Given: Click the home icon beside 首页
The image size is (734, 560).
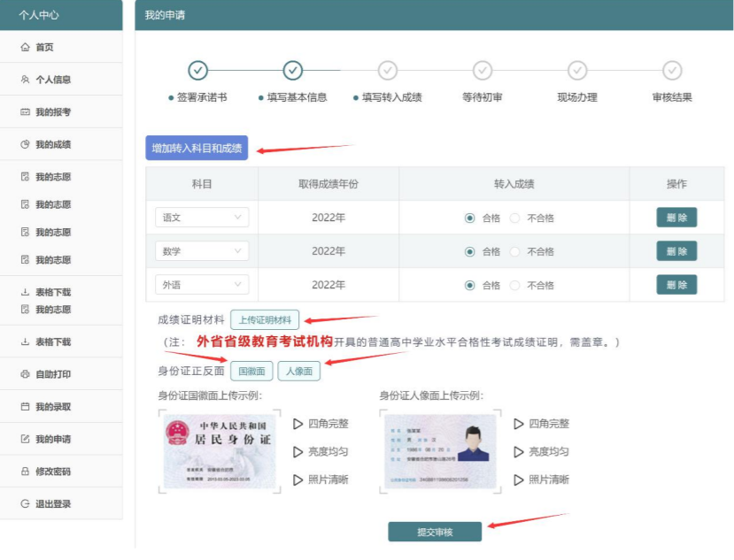Looking at the screenshot, I should pos(25,47).
